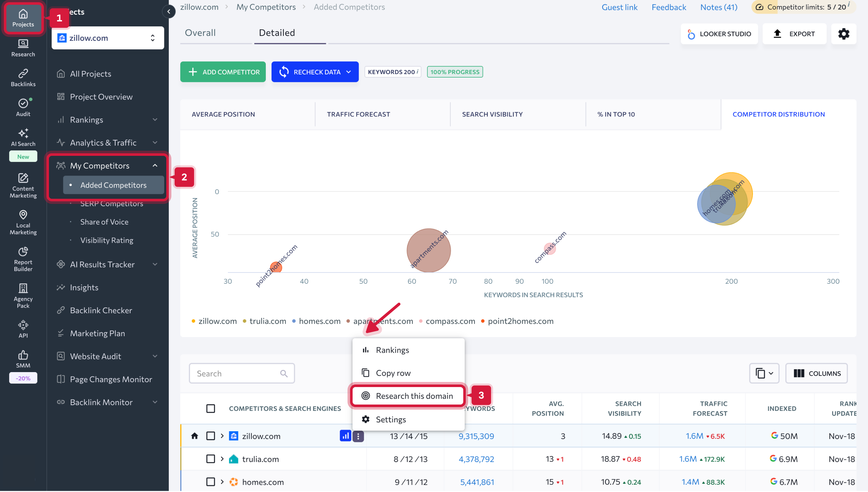Switch to the Overall tab
Viewport: 868px width, 492px height.
(200, 33)
